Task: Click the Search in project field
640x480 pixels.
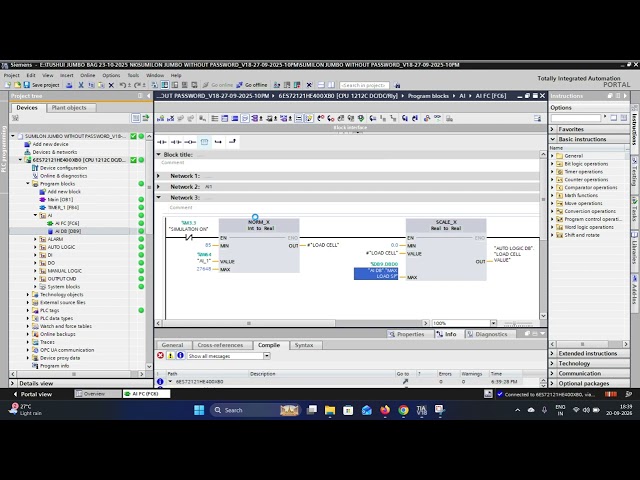Action: click(x=364, y=85)
